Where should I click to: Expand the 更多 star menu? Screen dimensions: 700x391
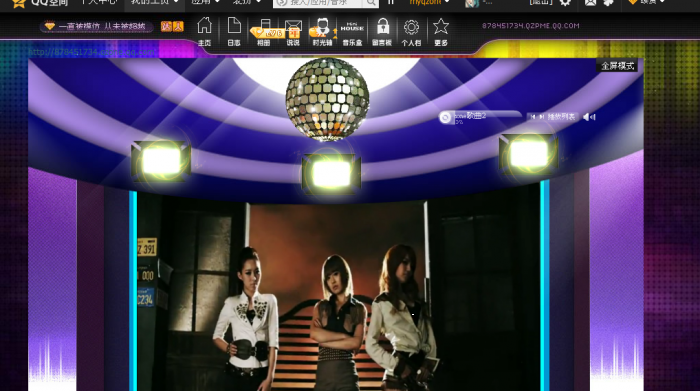(441, 31)
